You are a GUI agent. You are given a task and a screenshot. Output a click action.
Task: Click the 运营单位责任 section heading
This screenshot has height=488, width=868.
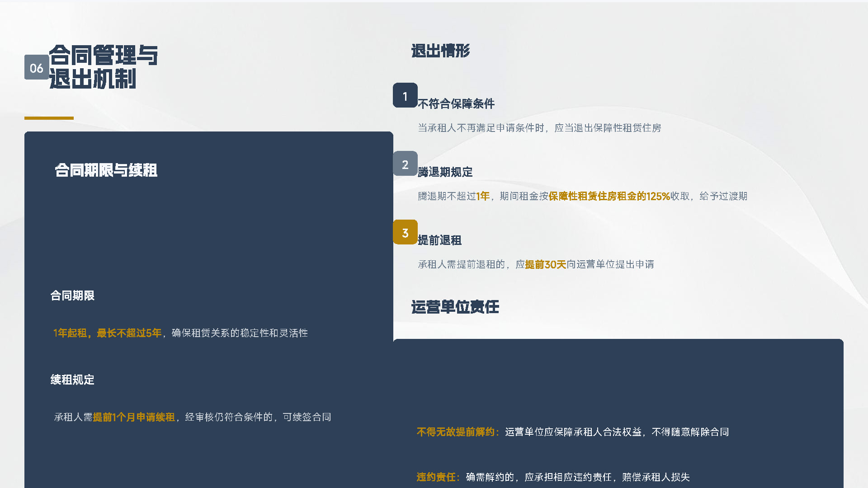click(455, 307)
